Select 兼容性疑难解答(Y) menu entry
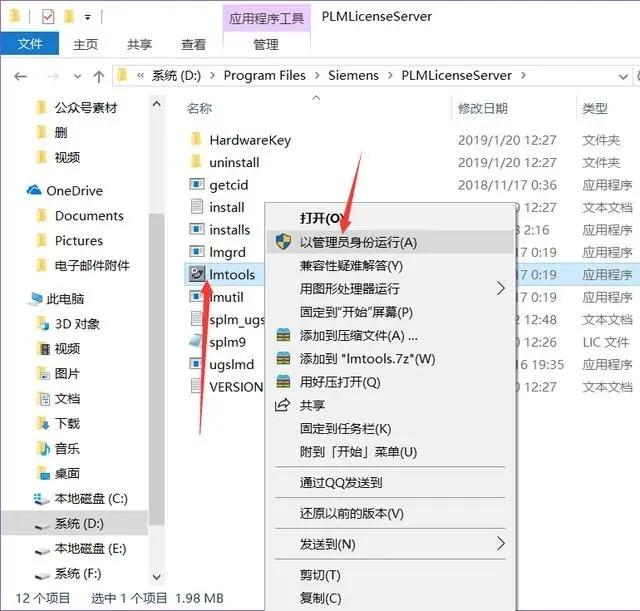 pos(390,266)
